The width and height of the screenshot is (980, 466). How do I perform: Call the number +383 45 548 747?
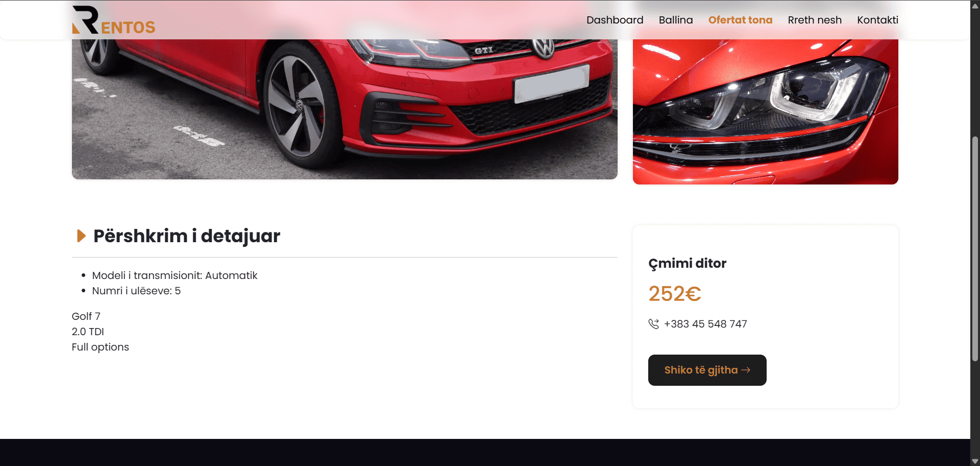705,324
